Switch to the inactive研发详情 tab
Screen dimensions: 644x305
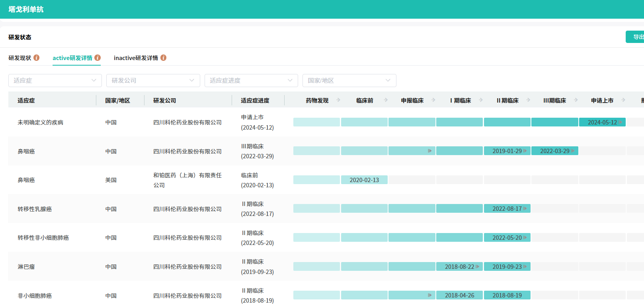(x=136, y=58)
